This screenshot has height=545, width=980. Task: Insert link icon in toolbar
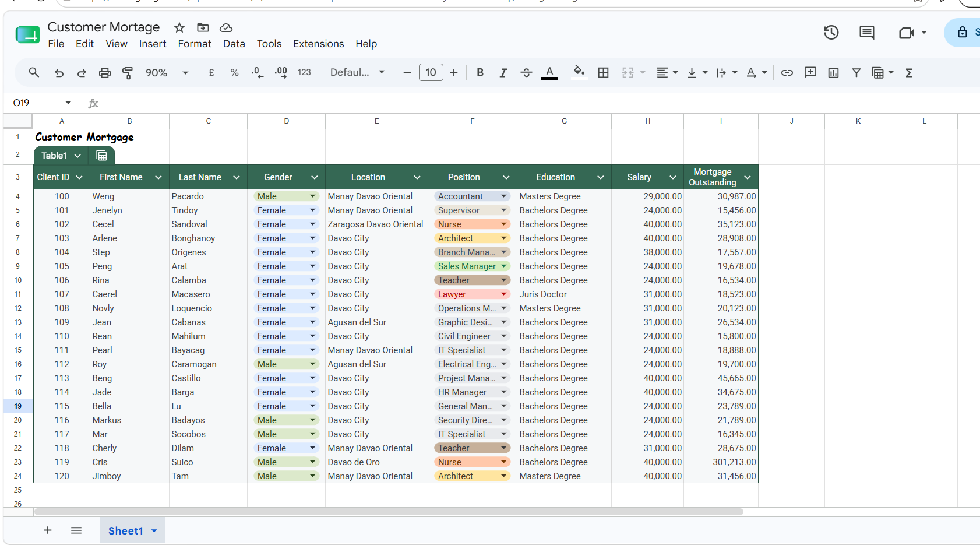pyautogui.click(x=787, y=72)
